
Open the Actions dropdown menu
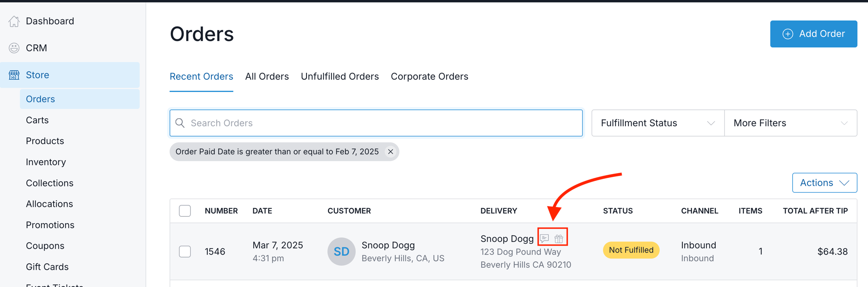pos(824,183)
